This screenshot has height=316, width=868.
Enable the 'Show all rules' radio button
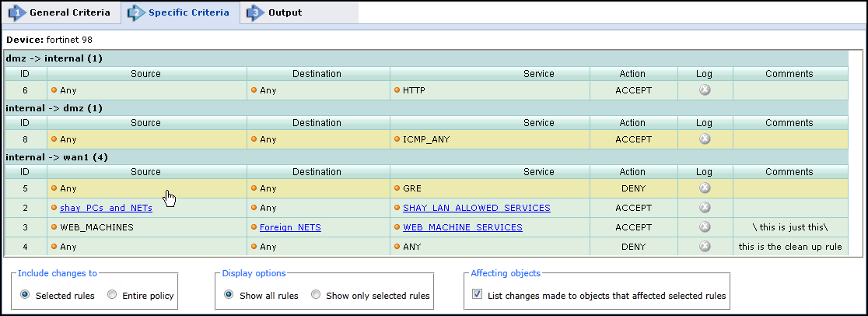[229, 296]
